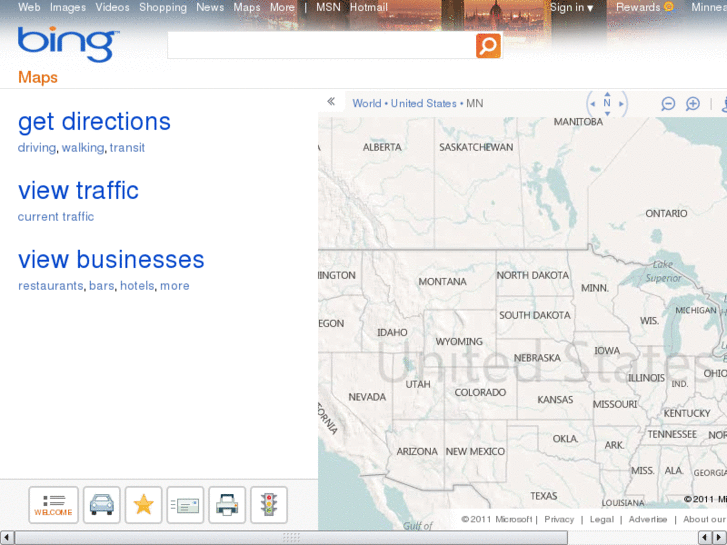Viewport: 727px width, 545px height.
Task: Click the view businesses heading
Action: pos(111,259)
